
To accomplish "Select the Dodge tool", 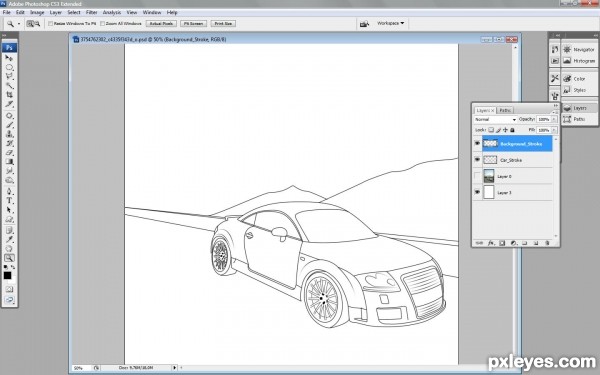I will pyautogui.click(x=9, y=180).
